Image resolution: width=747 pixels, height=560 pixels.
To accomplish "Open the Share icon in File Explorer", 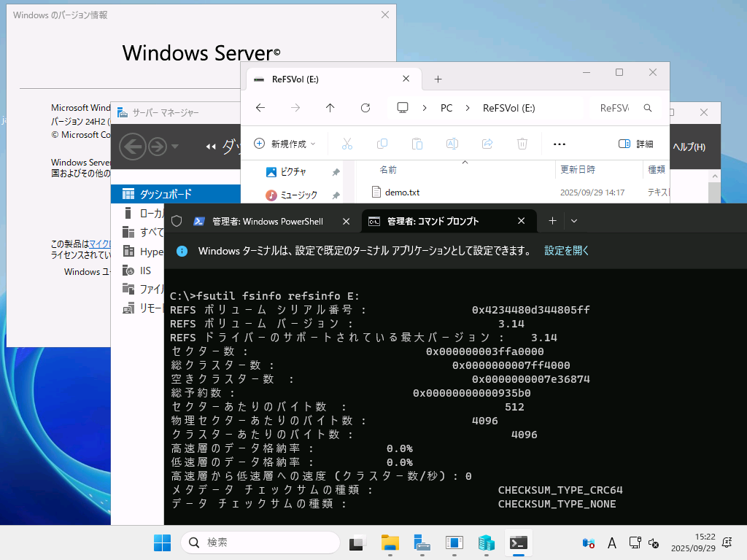I will 487,144.
